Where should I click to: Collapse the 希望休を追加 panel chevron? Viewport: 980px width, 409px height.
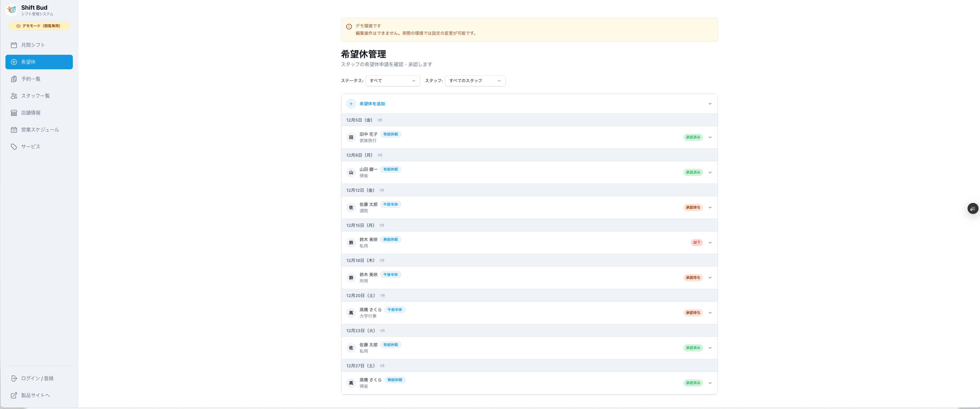[710, 103]
